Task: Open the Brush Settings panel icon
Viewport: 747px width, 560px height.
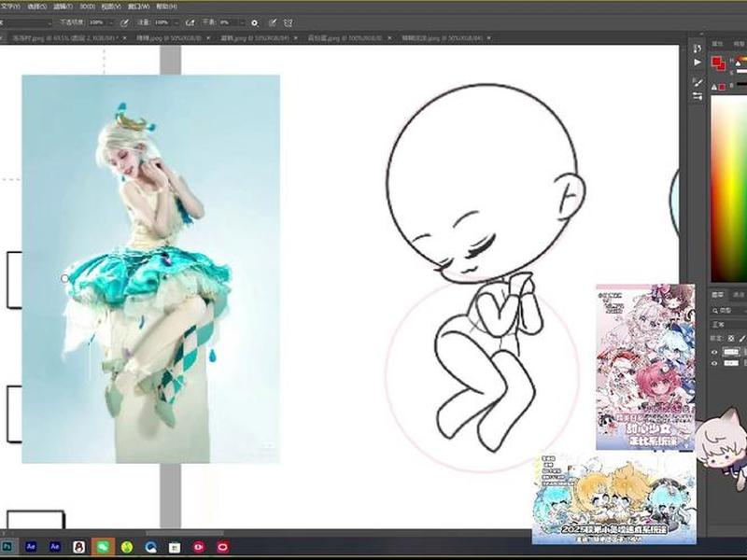Action: tap(698, 82)
